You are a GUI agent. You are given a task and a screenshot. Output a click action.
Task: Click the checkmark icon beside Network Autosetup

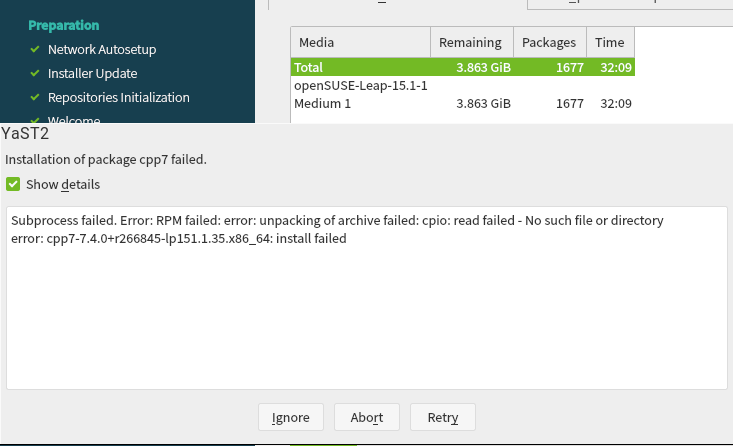point(35,50)
